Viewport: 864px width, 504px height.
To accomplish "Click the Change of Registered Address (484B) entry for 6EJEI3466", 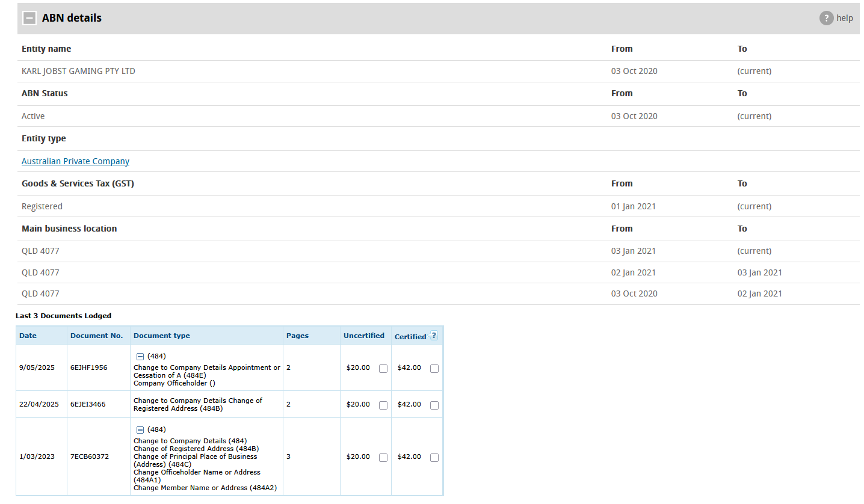I will coord(198,404).
